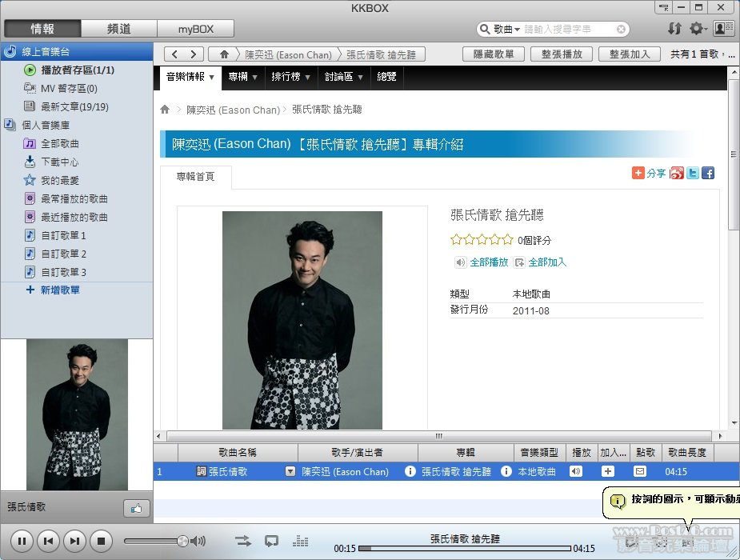The image size is (740, 560).
Task: Click the 詞 lyrics icon in song row
Action: tap(201, 471)
